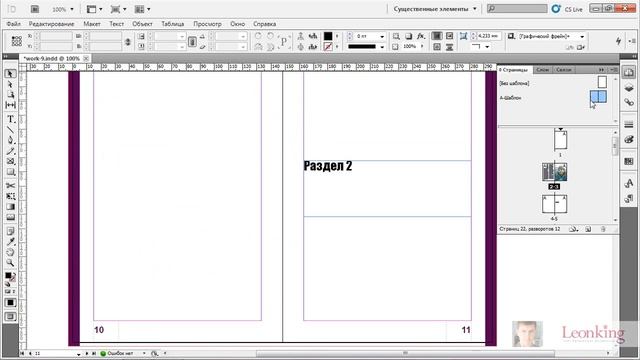
Task: Click the black fill color swatch
Action: tap(328, 36)
